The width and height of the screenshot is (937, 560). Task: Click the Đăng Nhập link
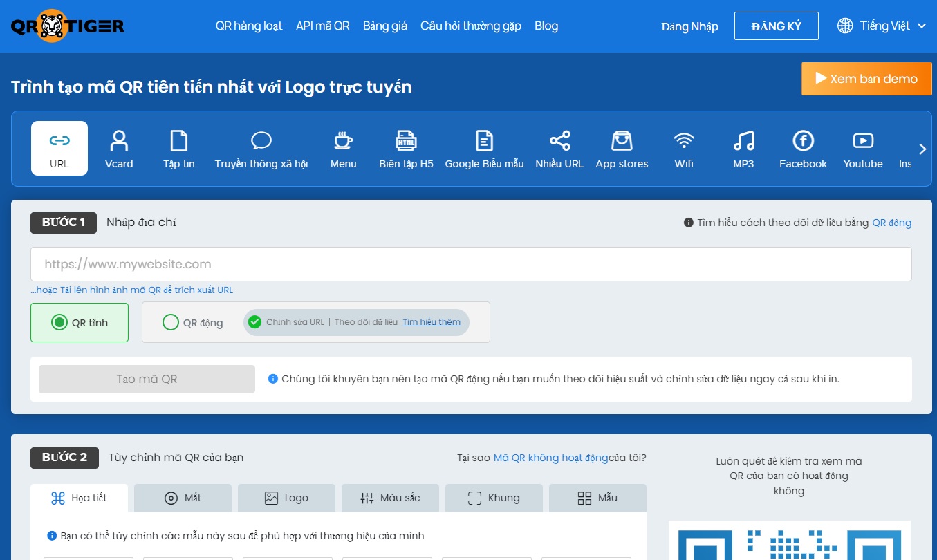click(x=689, y=26)
